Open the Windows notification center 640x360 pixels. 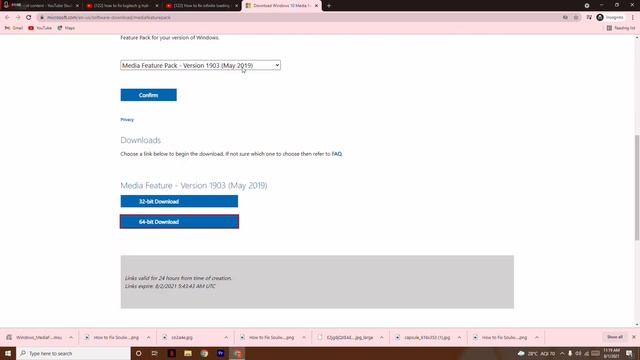point(629,353)
